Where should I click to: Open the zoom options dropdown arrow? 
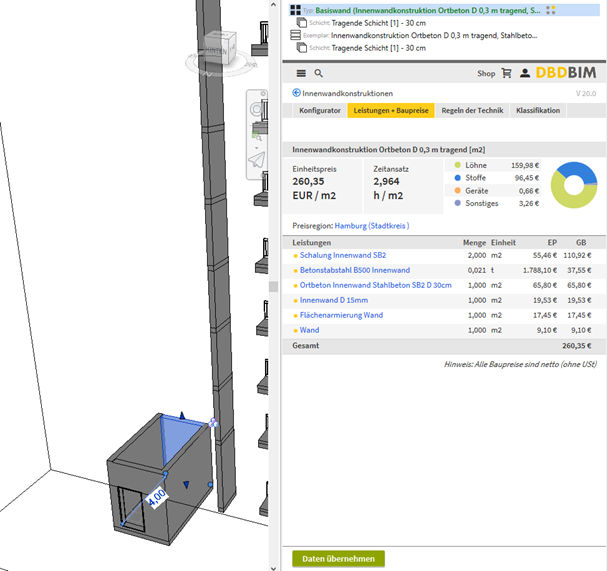tap(257, 147)
